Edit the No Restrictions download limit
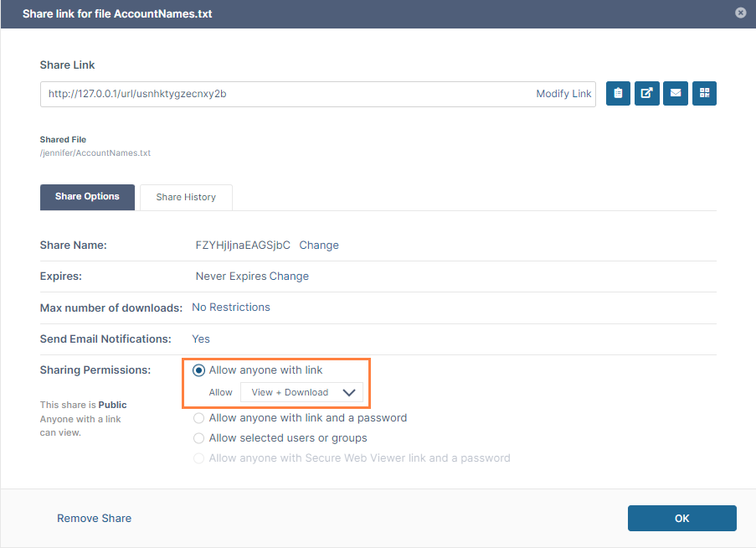Viewport: 756px width, 548px height. tap(231, 308)
